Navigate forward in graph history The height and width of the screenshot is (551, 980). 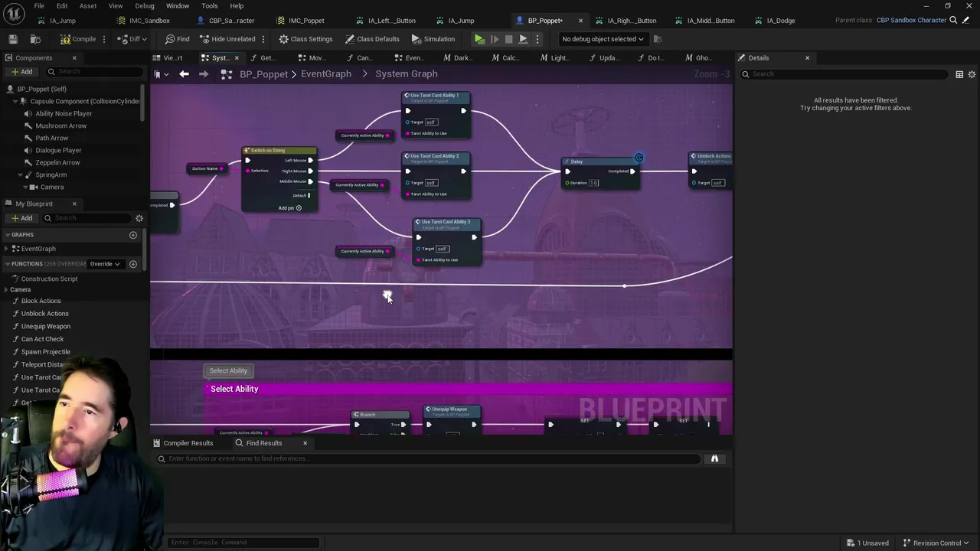(204, 73)
